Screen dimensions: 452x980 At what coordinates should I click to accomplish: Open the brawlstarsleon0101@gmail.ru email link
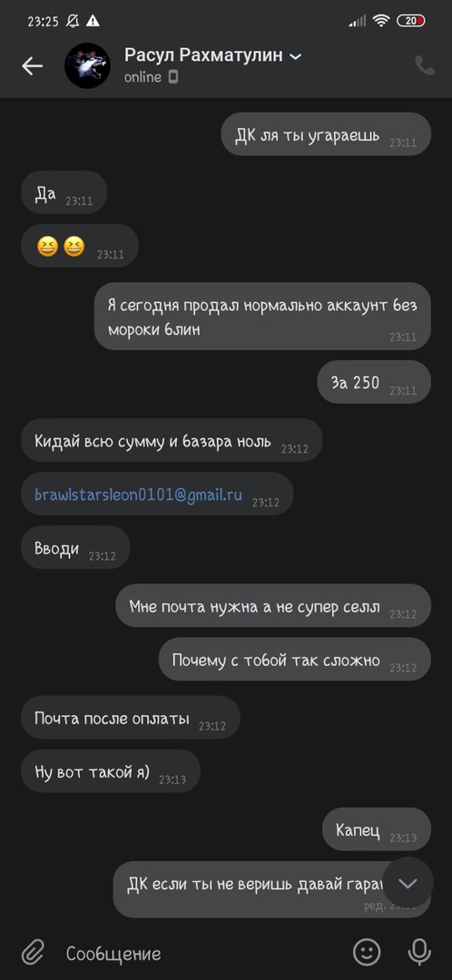point(138,495)
